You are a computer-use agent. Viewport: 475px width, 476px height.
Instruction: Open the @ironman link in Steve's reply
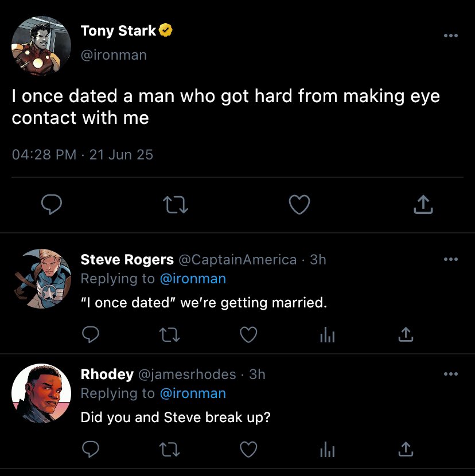192,279
